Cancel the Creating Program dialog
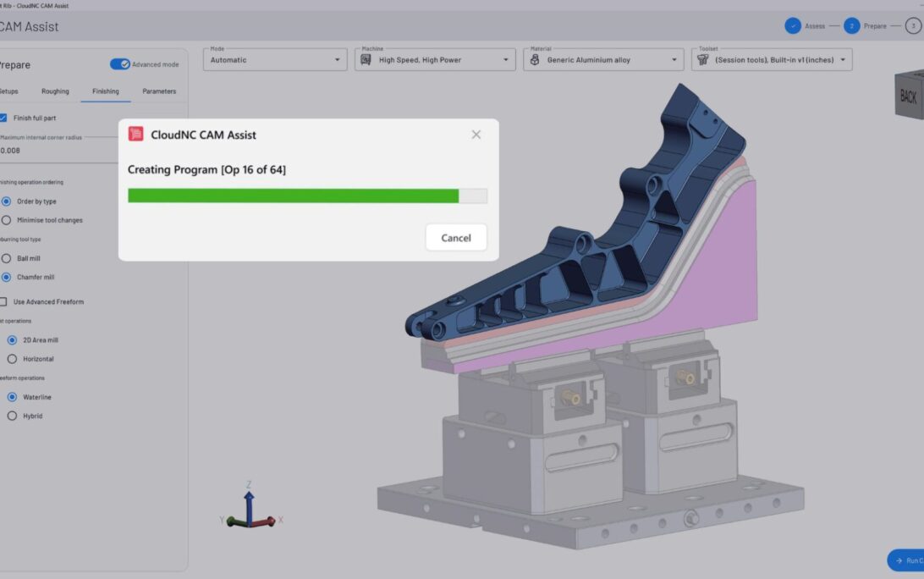This screenshot has width=924, height=579. pos(456,238)
